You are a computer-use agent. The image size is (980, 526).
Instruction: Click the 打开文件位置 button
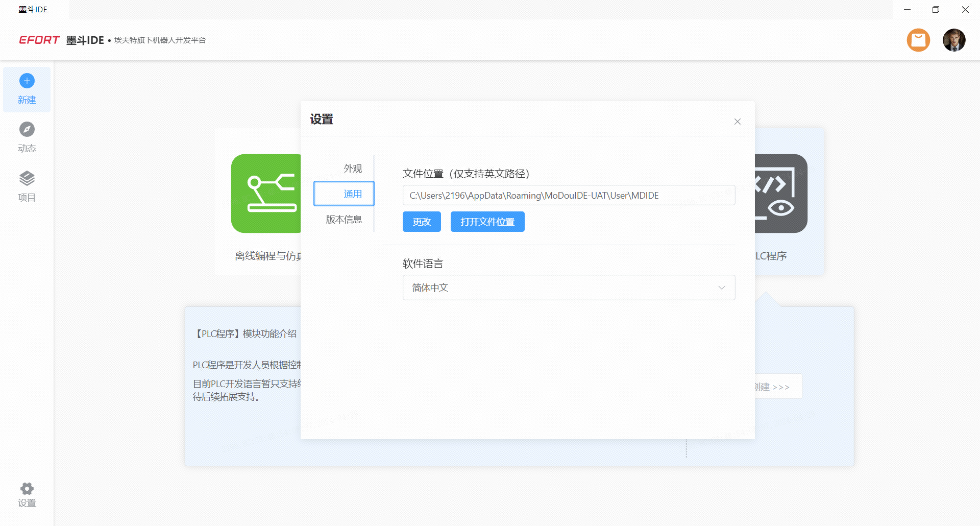pyautogui.click(x=487, y=222)
